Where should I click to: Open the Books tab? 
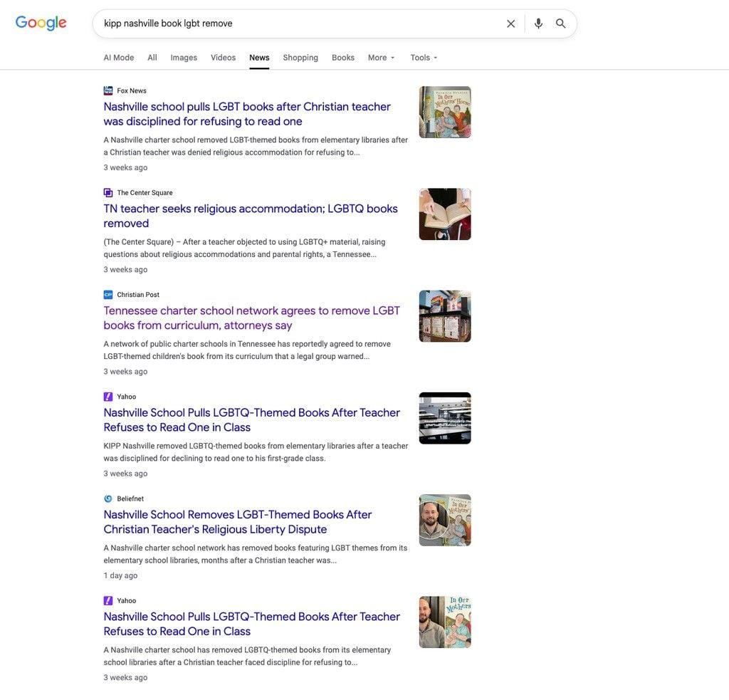point(343,58)
